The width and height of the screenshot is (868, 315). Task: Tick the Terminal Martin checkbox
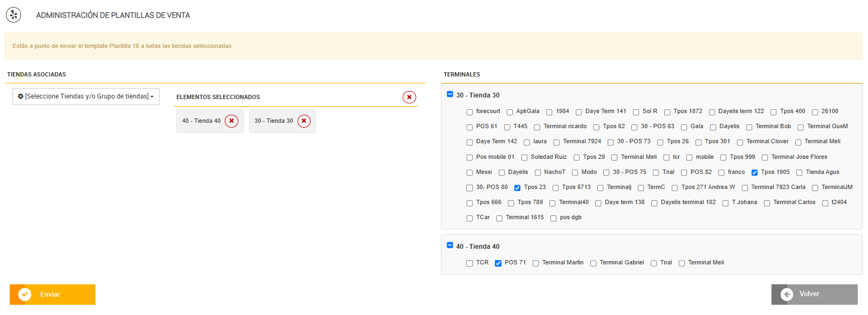click(536, 263)
